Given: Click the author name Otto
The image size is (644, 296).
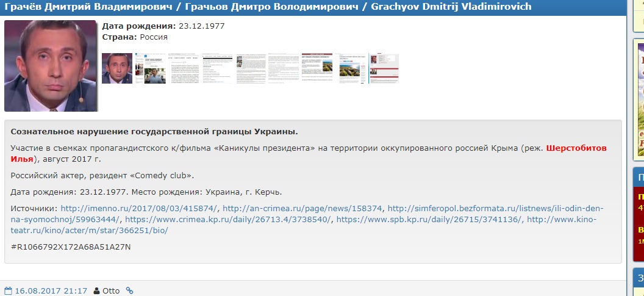Looking at the screenshot, I should pos(111,291).
